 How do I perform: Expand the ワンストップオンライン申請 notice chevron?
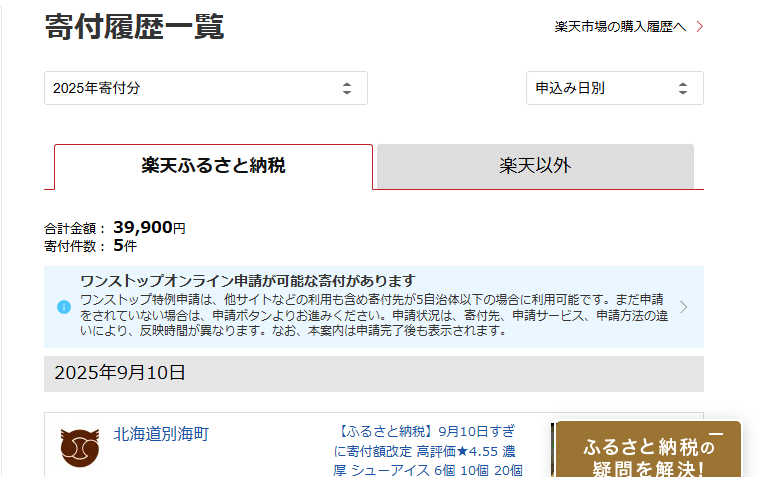[684, 307]
